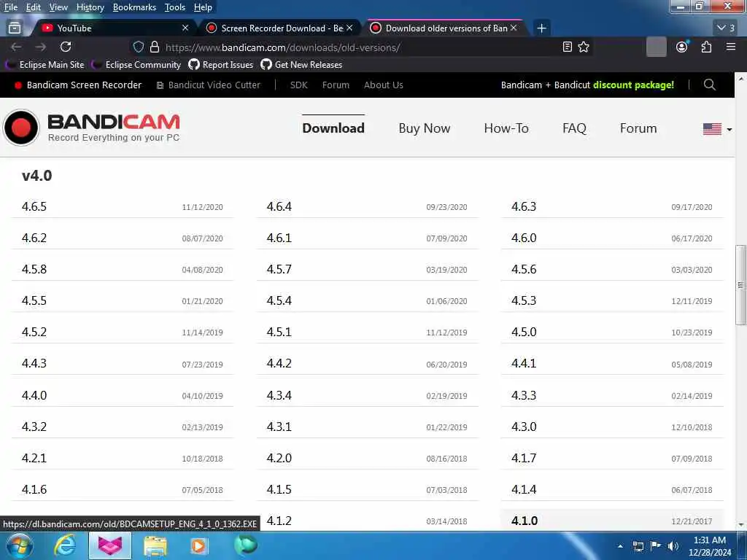Click the Firefox View icon left of tabs
The height and width of the screenshot is (560, 747).
pos(15,28)
